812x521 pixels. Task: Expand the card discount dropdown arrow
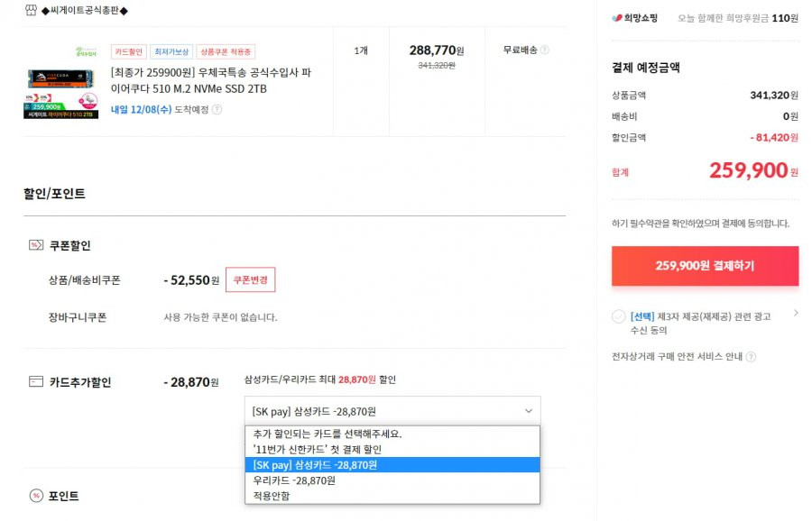pos(529,411)
